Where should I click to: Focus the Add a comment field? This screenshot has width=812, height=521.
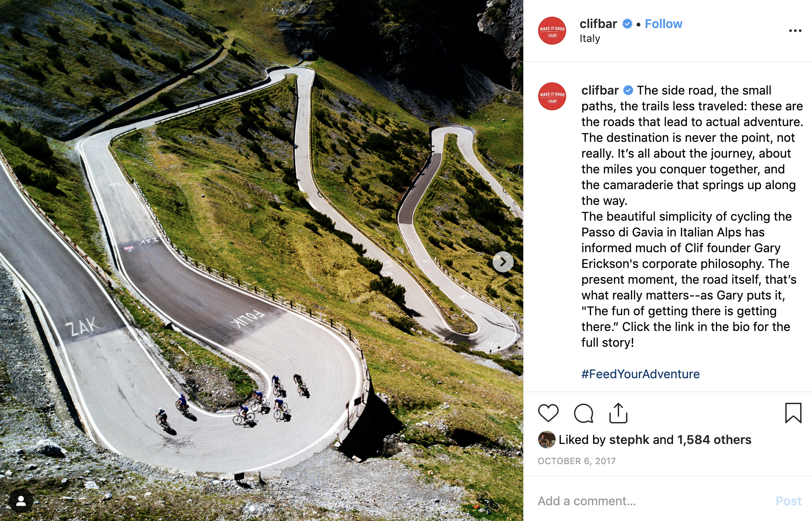click(652, 501)
